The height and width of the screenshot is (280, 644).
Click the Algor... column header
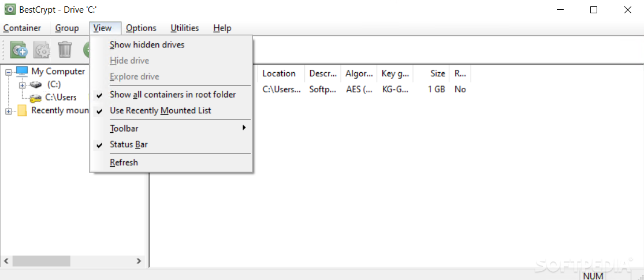click(359, 73)
